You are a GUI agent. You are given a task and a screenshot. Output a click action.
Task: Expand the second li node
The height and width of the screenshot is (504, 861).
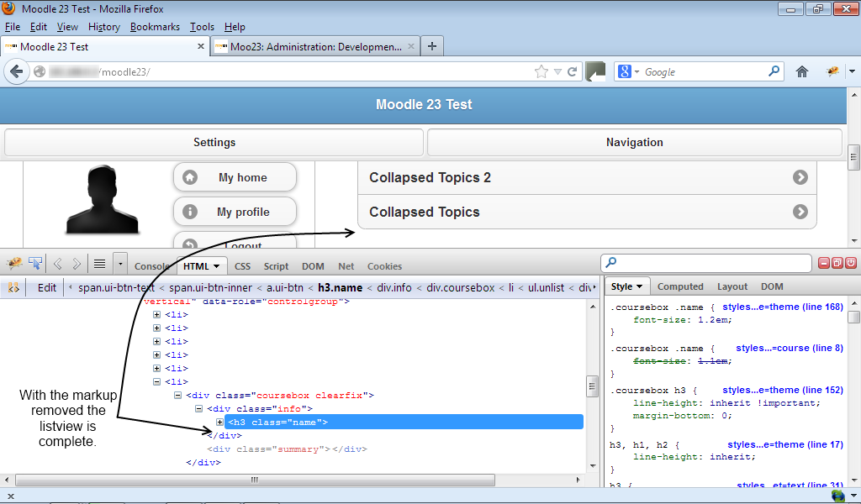point(156,328)
